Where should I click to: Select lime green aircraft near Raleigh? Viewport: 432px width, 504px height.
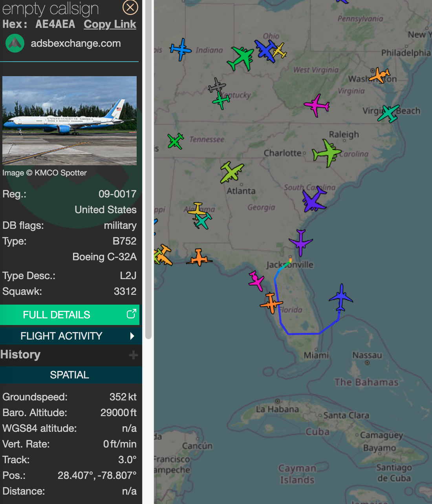click(327, 153)
